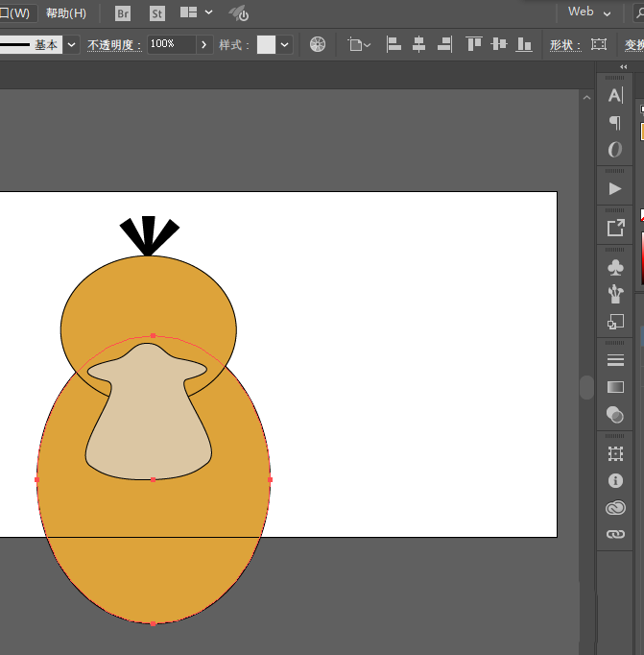Click horizontal align center button
This screenshot has height=655, width=644.
[x=418, y=44]
